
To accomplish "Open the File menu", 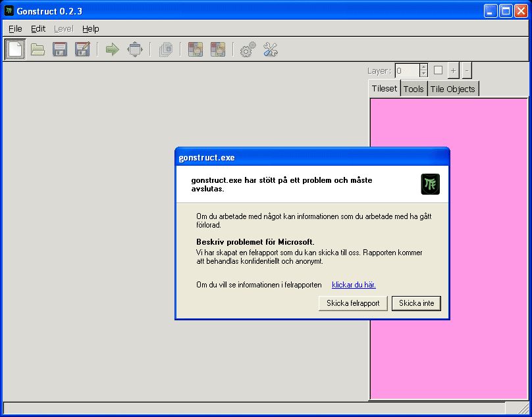I will (x=15, y=29).
